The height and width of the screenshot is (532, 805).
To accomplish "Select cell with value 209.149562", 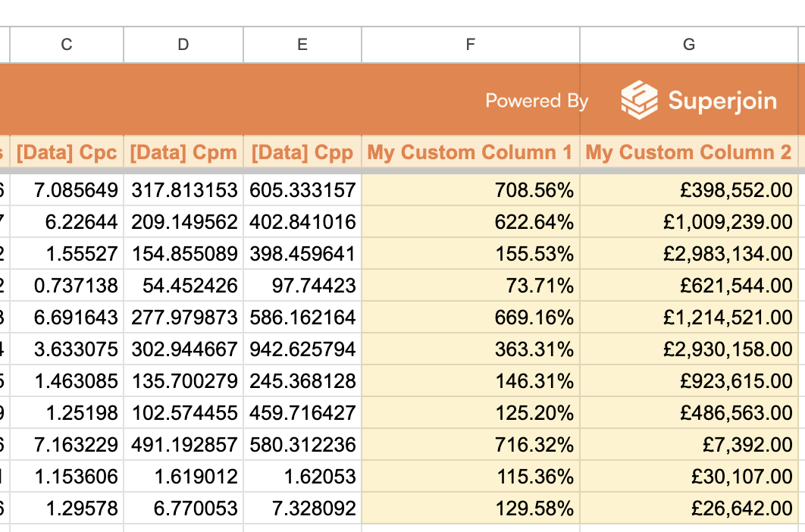I will (183, 222).
